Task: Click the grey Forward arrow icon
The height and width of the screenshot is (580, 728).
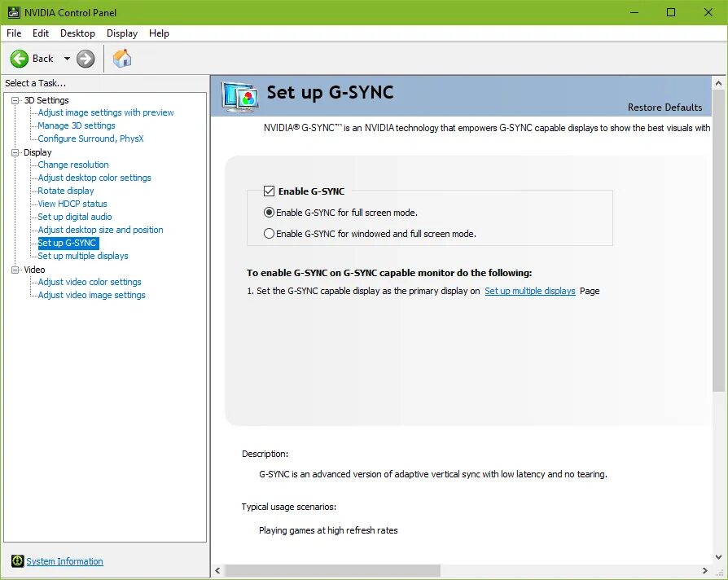Action: click(86, 59)
